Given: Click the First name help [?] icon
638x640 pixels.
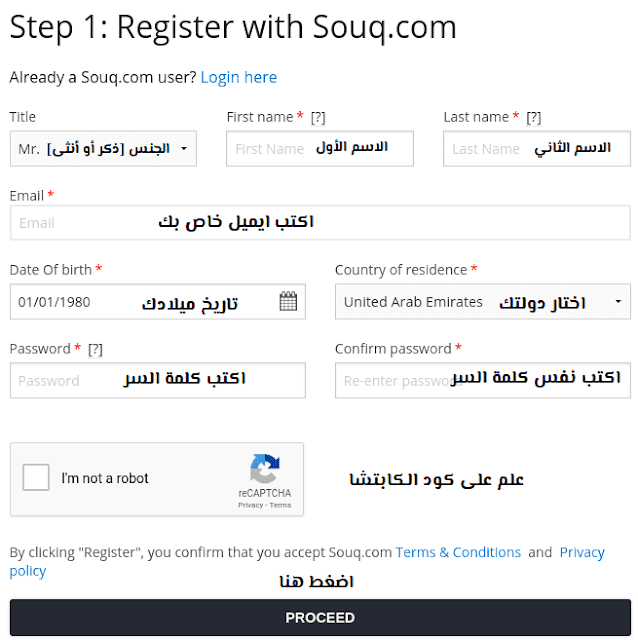Looking at the screenshot, I should pyautogui.click(x=318, y=117).
